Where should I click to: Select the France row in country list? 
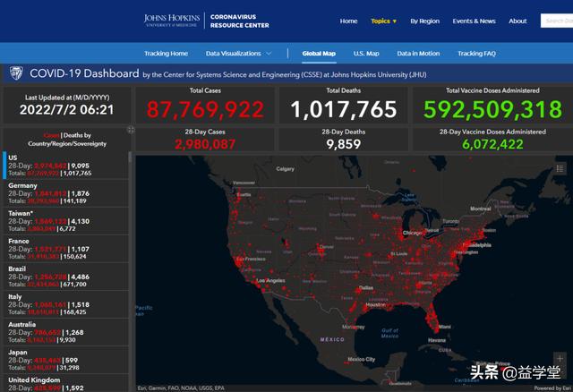(x=65, y=249)
